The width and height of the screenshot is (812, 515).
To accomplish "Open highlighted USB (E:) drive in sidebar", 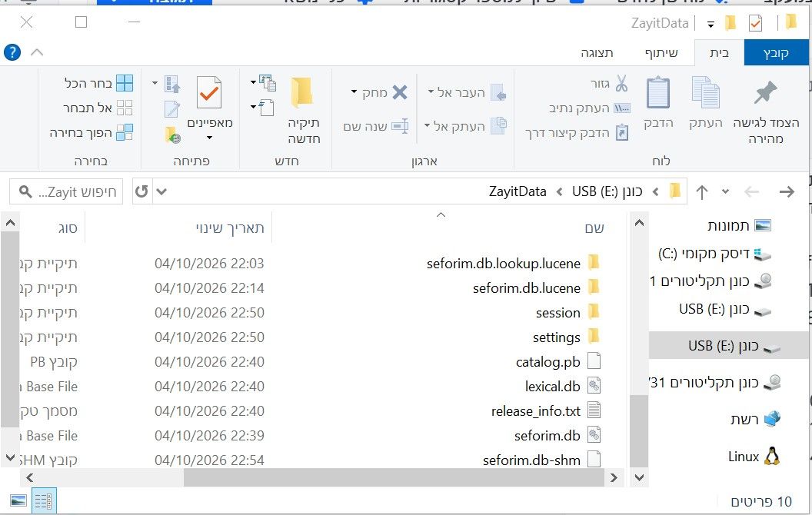I will pyautogui.click(x=729, y=346).
